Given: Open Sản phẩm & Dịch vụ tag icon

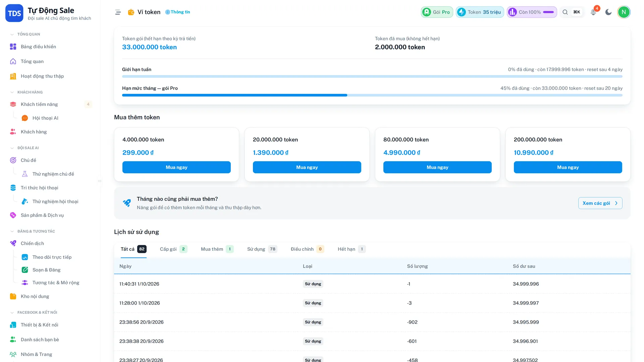Looking at the screenshot, I should pos(13,215).
